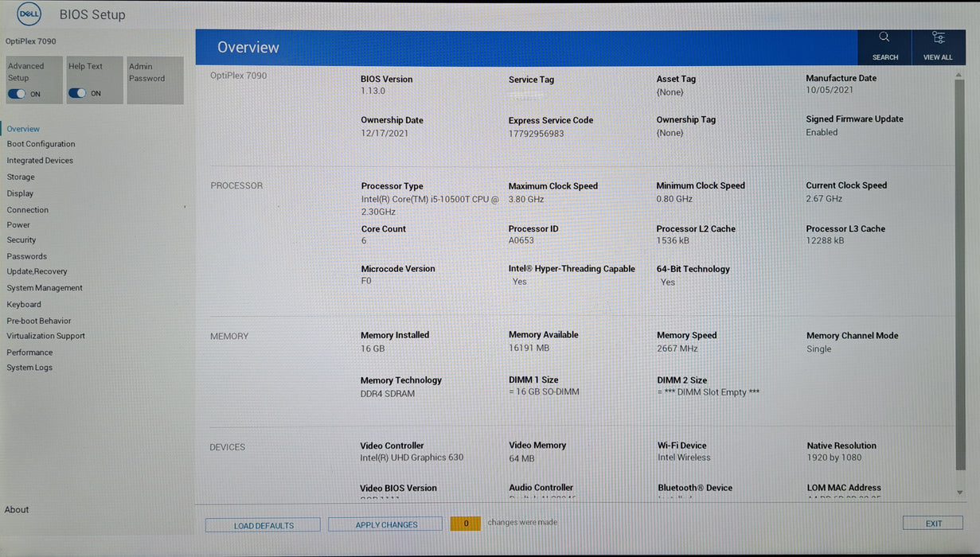Click the vertical scrollbar thumb
The width and height of the screenshot is (980, 557).
[959, 275]
